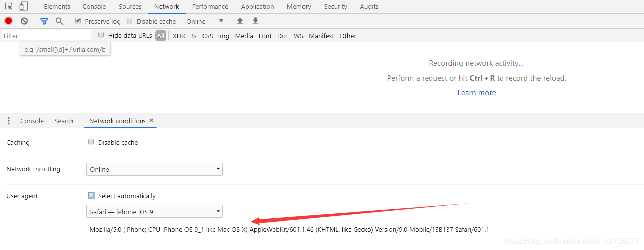Filter requests by Media
This screenshot has width=644, height=250.
pyautogui.click(x=244, y=36)
